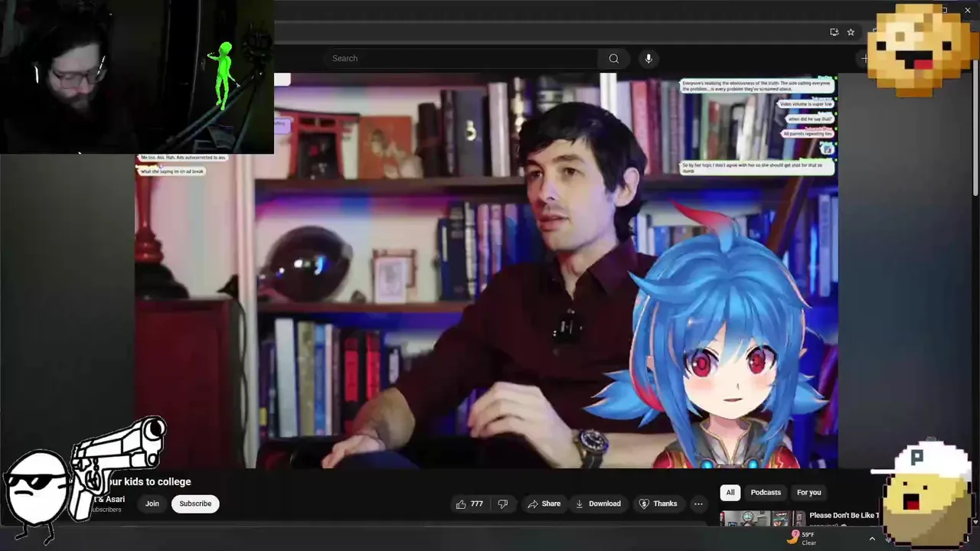The image size is (980, 551).
Task: Activate voice search microphone icon
Action: tap(648, 59)
